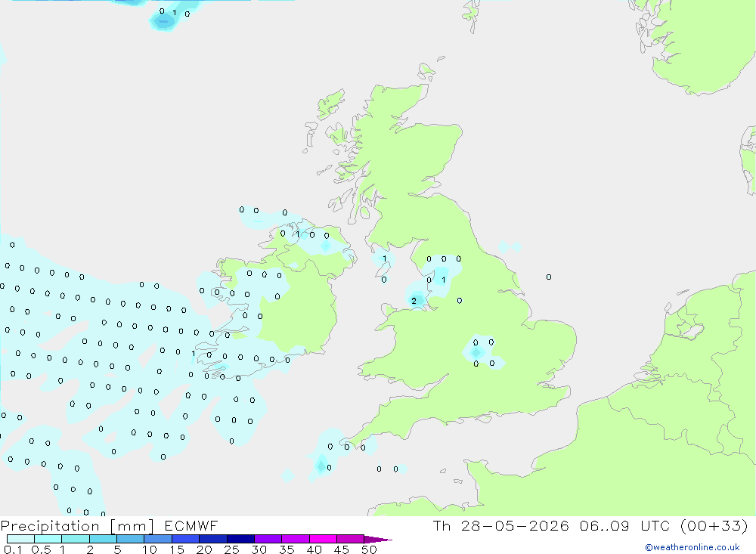Click the 0.1–0.5 mm lightest legend swatch

20,539
